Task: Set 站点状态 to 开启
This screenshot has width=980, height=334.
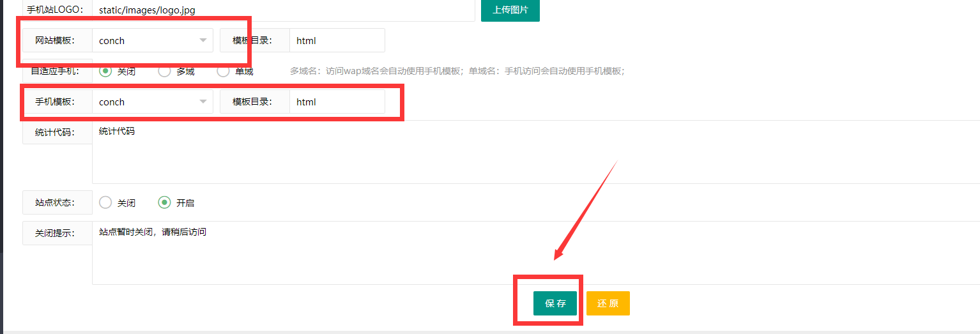Action: [176, 202]
